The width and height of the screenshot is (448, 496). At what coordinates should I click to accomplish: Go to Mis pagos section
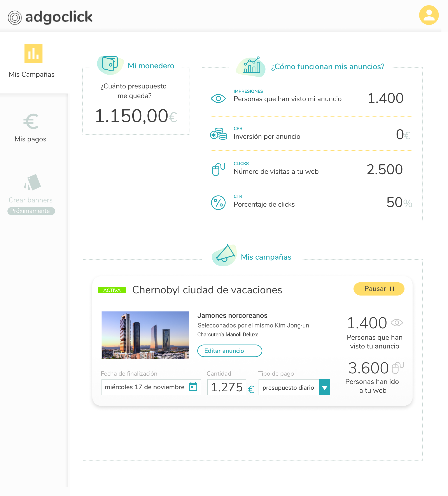[x=30, y=139]
